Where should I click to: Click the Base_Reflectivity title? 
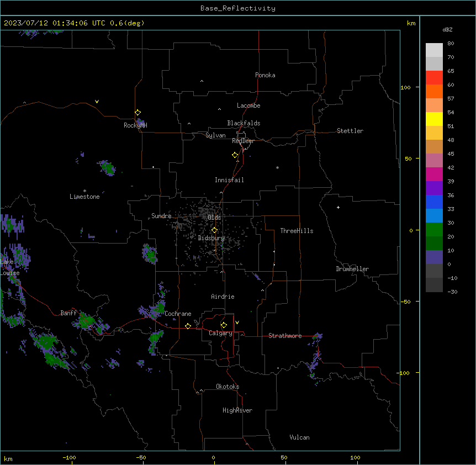tap(238, 8)
